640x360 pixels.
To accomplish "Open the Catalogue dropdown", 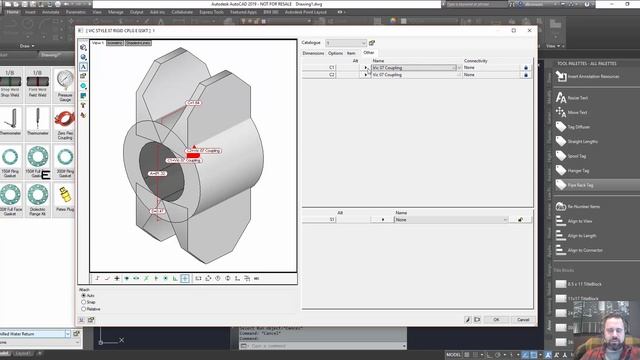I will 346,43.
